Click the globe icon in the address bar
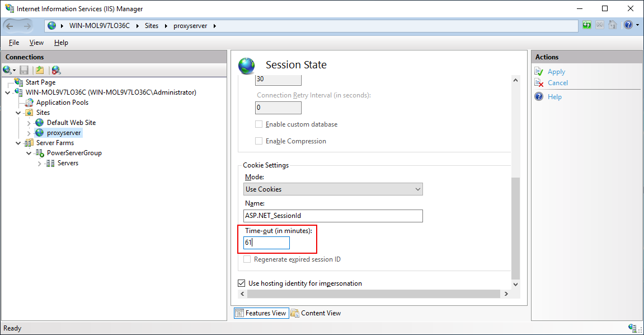 (51, 25)
